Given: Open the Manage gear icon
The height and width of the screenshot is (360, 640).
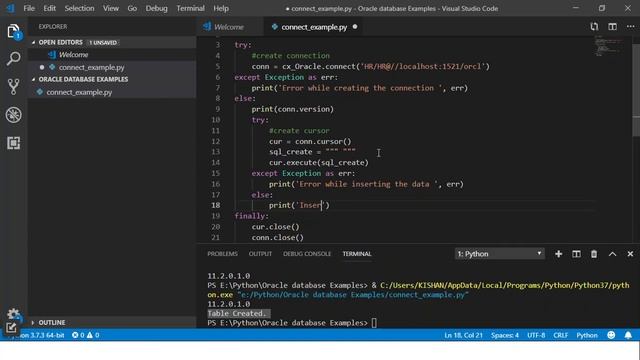Looking at the screenshot, I should click(x=13, y=314).
